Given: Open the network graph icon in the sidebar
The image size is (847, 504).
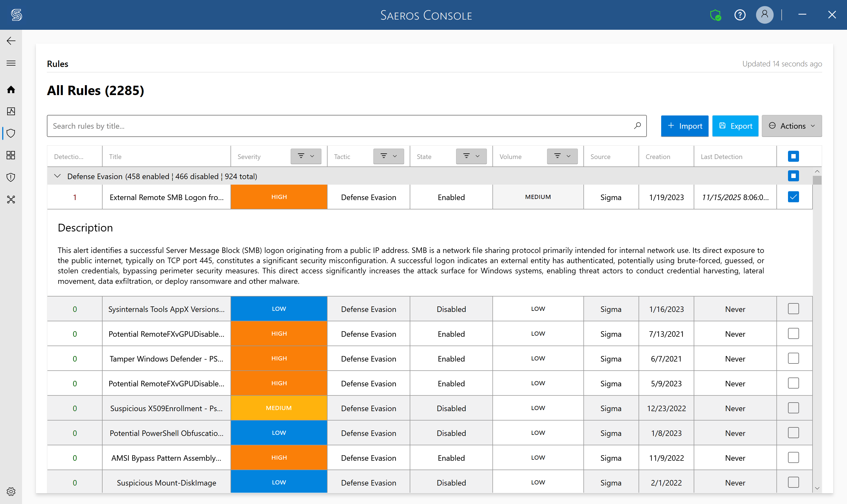Looking at the screenshot, I should 11,199.
